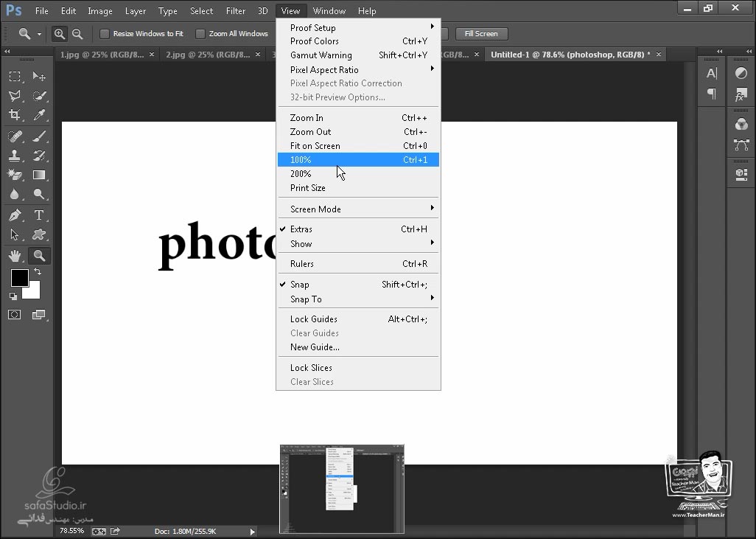Screen dimensions: 756x539
Task: Select the Horizontal Type tool
Action: click(x=39, y=215)
